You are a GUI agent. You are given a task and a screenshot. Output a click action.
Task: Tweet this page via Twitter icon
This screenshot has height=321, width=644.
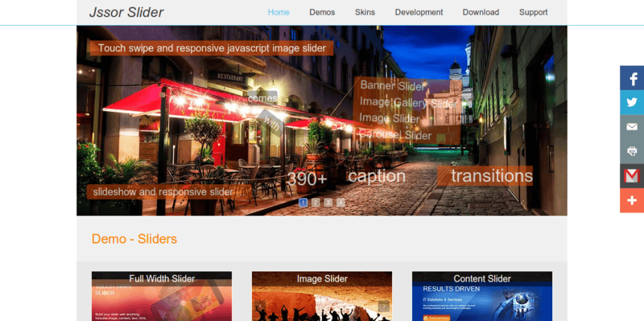tap(632, 102)
